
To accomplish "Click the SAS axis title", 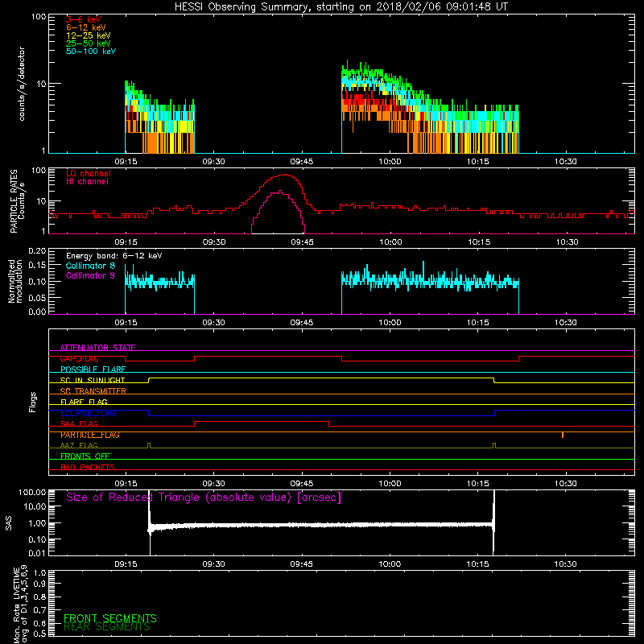I will pyautogui.click(x=9, y=524).
